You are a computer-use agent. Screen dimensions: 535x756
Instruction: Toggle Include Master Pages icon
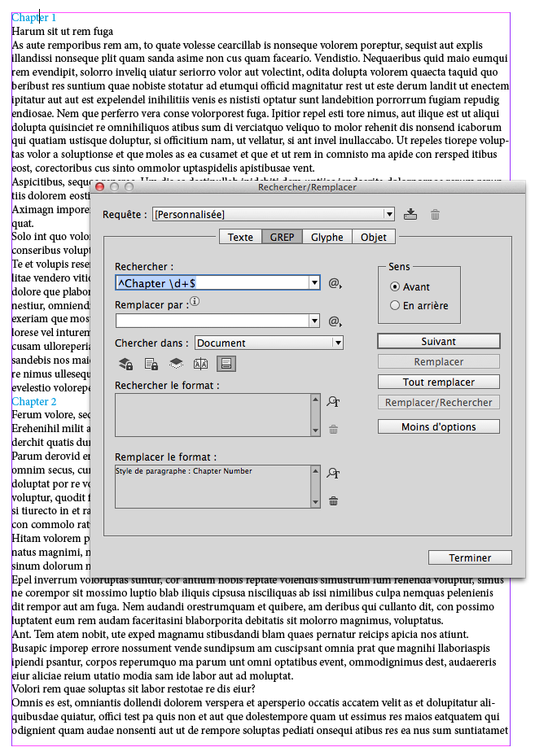click(x=200, y=364)
